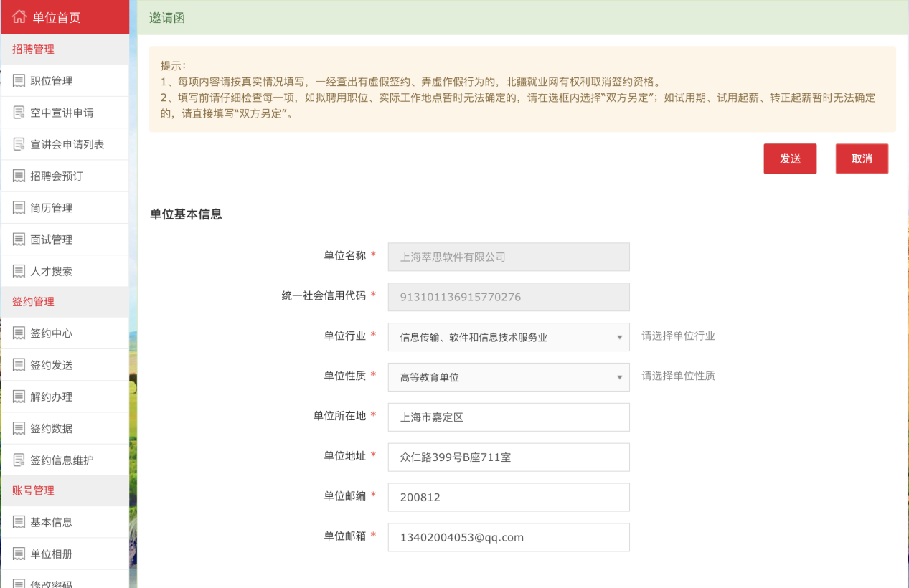909x588 pixels.
Task: Click the icon next to 招聘会预订
Action: (19, 176)
